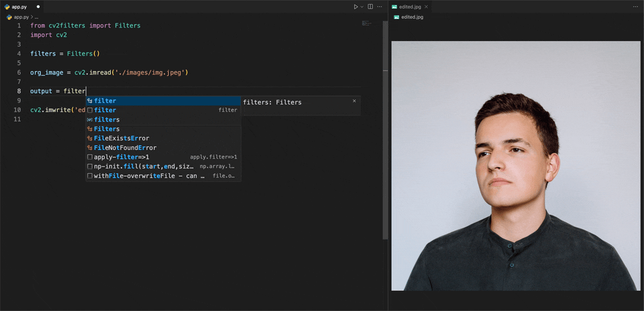
Task: Click the Run Python File play icon
Action: coord(356,7)
